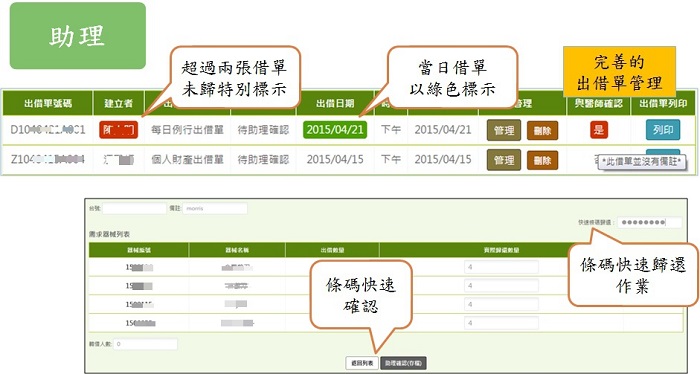This screenshot has width=700, height=374.
Task: Click the *此借單並沒有備註* tooltip
Action: pos(642,162)
